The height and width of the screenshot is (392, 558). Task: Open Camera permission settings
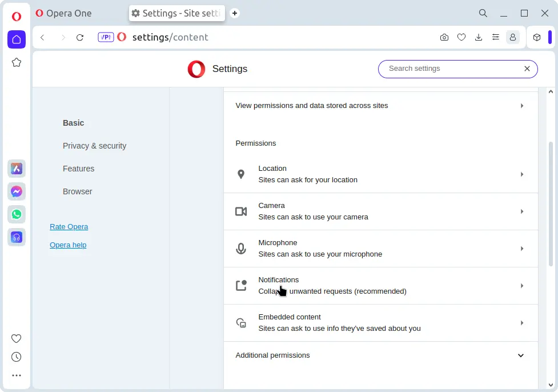point(380,211)
